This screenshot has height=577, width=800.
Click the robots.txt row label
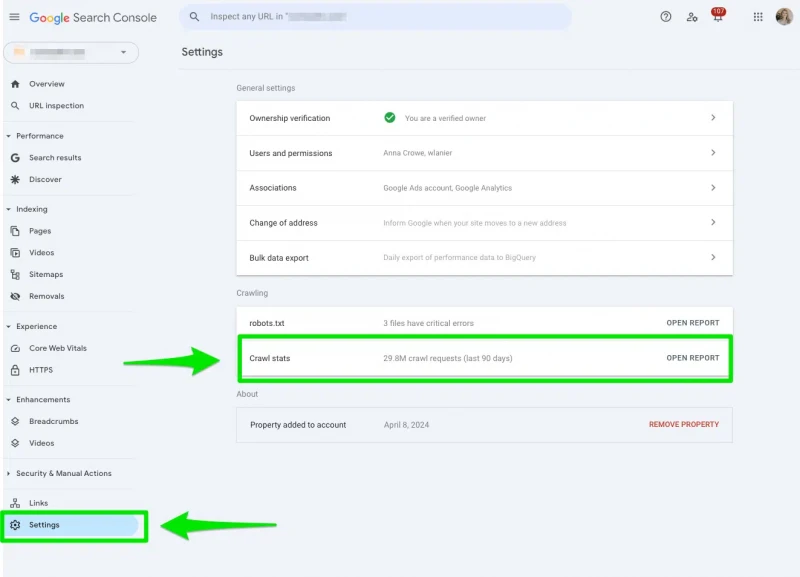click(x=266, y=323)
